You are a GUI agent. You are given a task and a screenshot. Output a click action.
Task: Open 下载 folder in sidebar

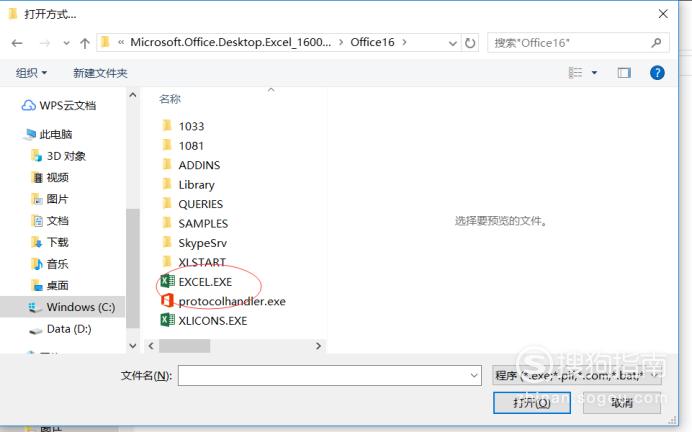pyautogui.click(x=50, y=242)
